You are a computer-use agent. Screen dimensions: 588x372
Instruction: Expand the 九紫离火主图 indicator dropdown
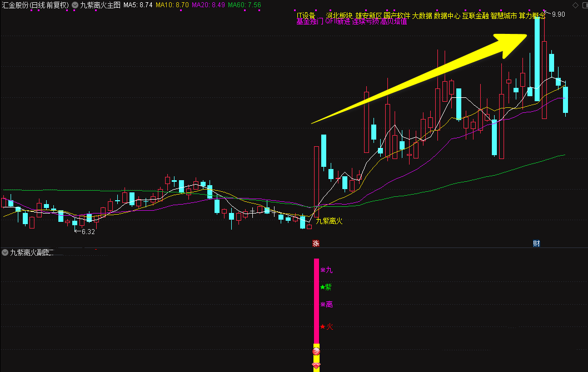pyautogui.click(x=74, y=5)
